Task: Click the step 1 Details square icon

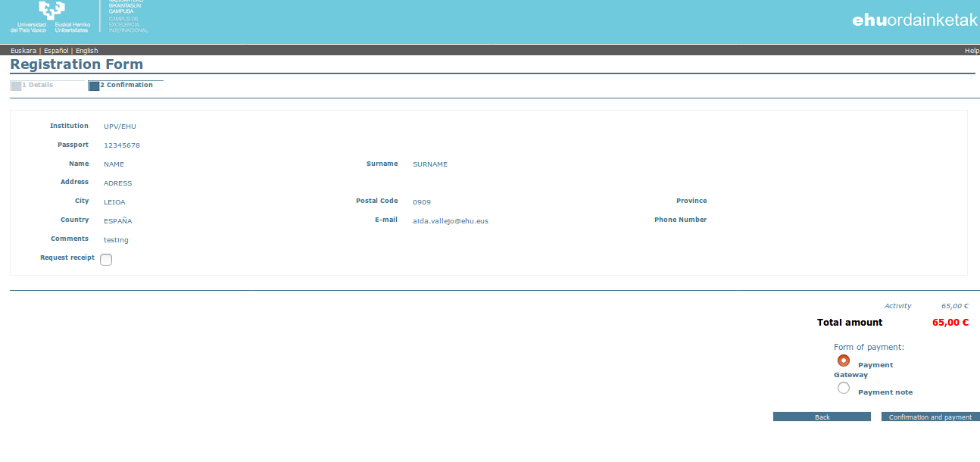Action: 15,86
